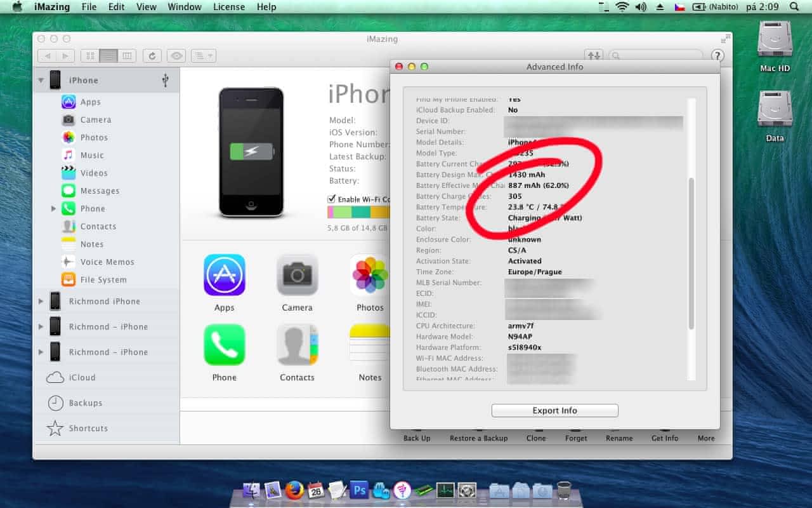
Task: Click the large Apps icon in main panel
Action: point(224,275)
